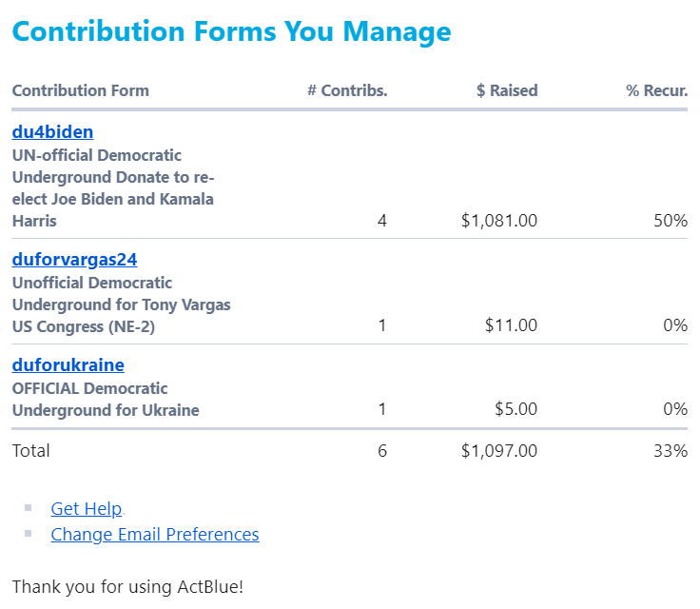Click the Total row label
Viewport: 700px width, 609px height.
pos(30,451)
